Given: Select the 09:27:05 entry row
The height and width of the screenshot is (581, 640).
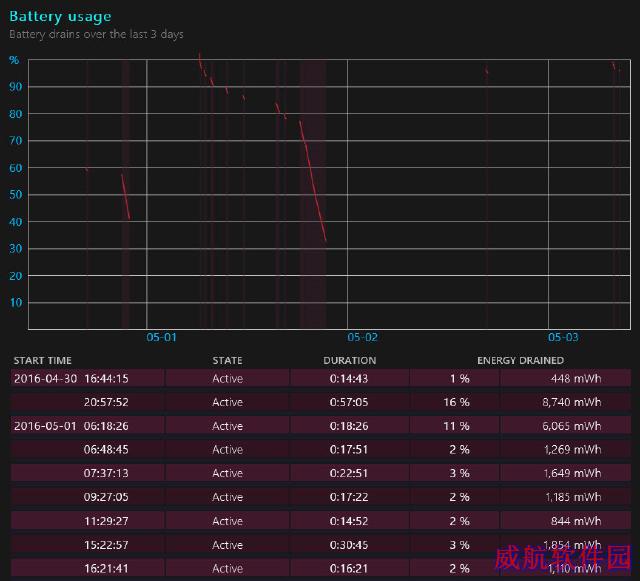Looking at the screenshot, I should 321,497.
